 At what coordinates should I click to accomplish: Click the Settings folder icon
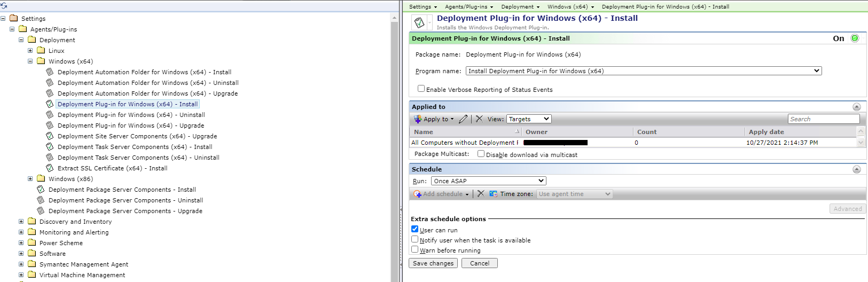[x=14, y=18]
